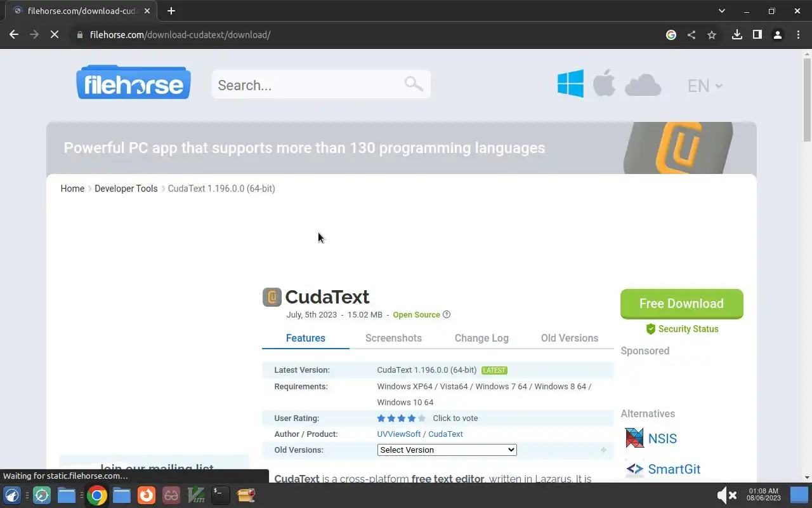Click the green LATEST version badge
The height and width of the screenshot is (508, 812).
[x=494, y=370]
